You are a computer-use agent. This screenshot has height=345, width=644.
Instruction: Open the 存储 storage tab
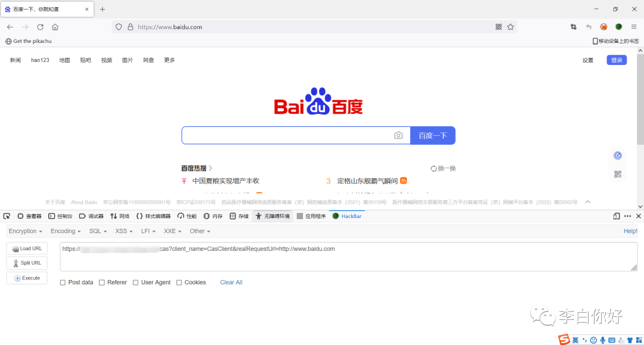coord(239,216)
